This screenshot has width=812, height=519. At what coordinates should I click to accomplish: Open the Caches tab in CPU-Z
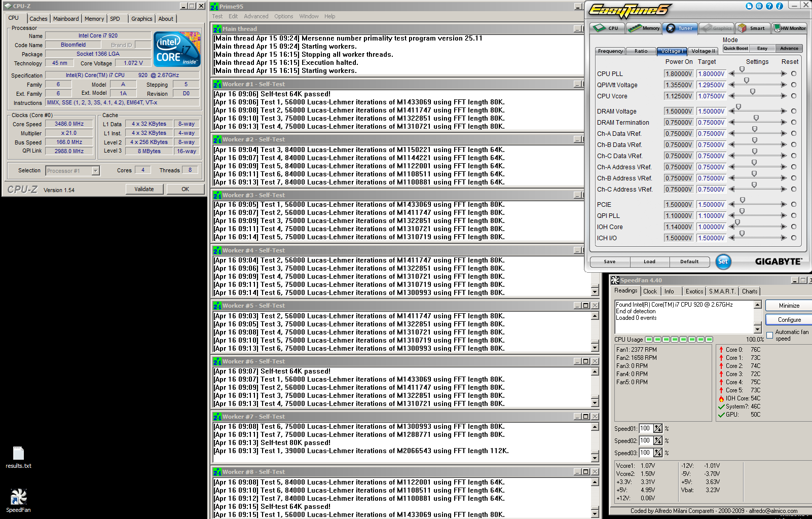click(38, 19)
